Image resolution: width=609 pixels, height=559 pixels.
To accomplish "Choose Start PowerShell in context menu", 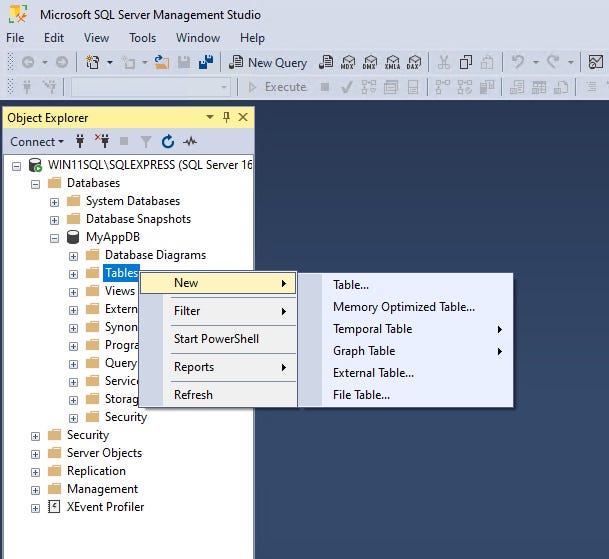I will 218,339.
